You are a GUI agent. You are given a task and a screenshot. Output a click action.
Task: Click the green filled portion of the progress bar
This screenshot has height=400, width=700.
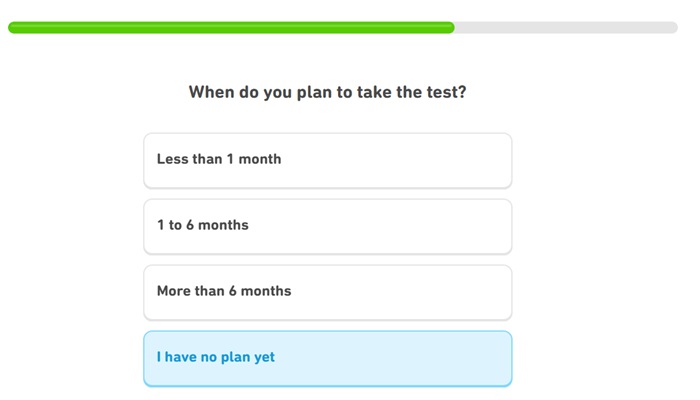(x=230, y=28)
